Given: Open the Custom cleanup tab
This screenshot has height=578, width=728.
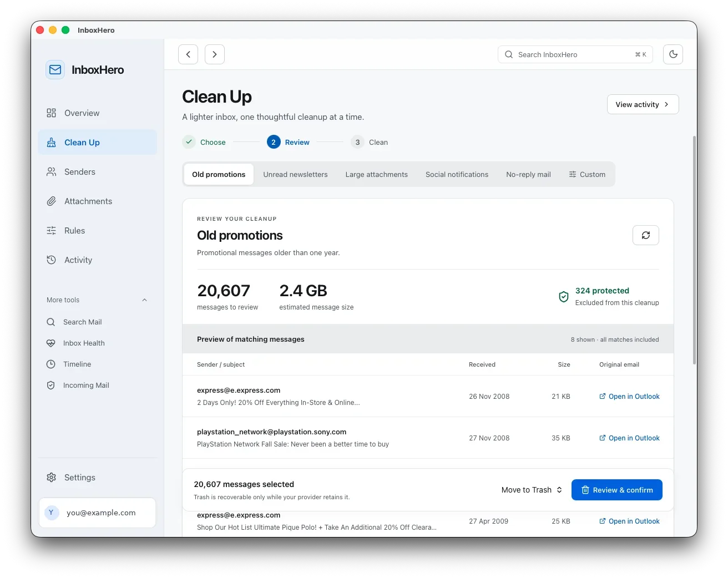Looking at the screenshot, I should (x=587, y=174).
